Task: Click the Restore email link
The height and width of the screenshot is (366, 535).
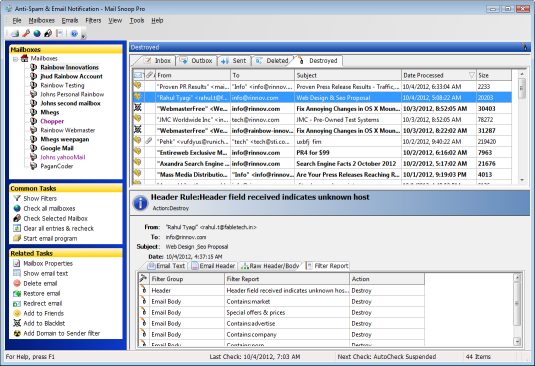Action: click(41, 293)
